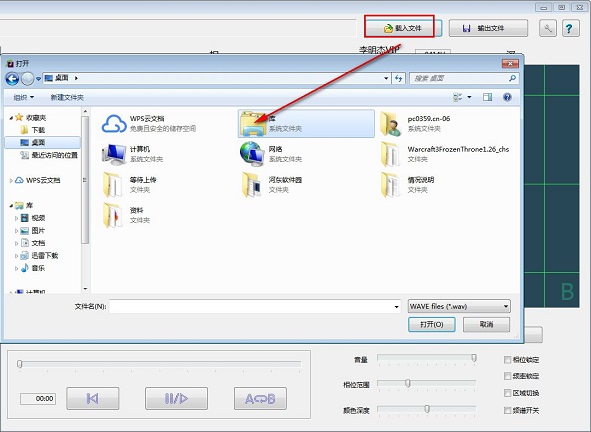This screenshot has width=591, height=432.
Task: Toggle the preview pane icon
Action: click(x=487, y=97)
